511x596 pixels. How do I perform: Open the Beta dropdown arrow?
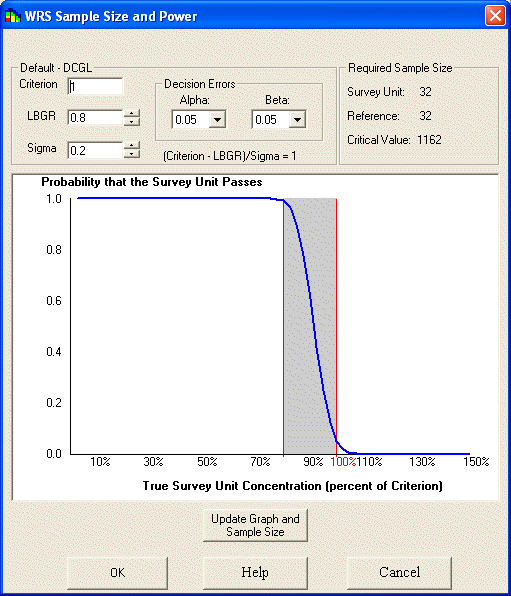pyautogui.click(x=297, y=120)
